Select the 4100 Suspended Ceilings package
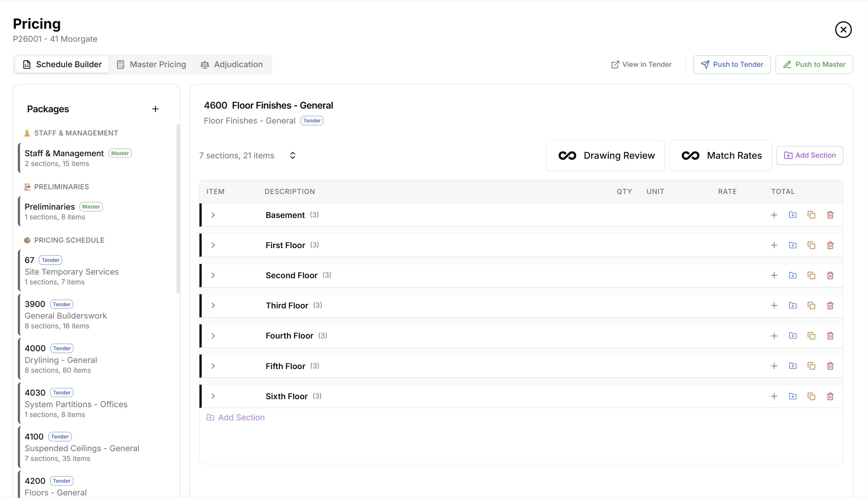Screen dimensions: 868x498 [82, 447]
